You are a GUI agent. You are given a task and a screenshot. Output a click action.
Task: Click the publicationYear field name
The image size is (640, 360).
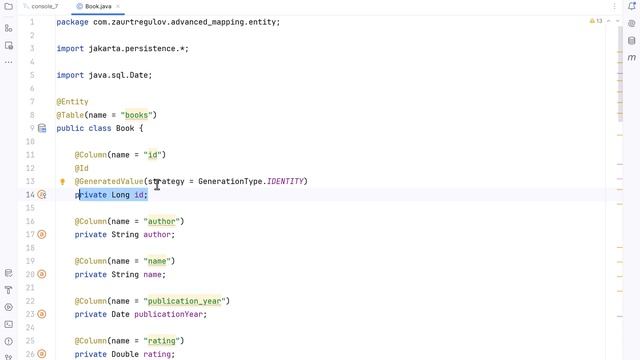169,314
